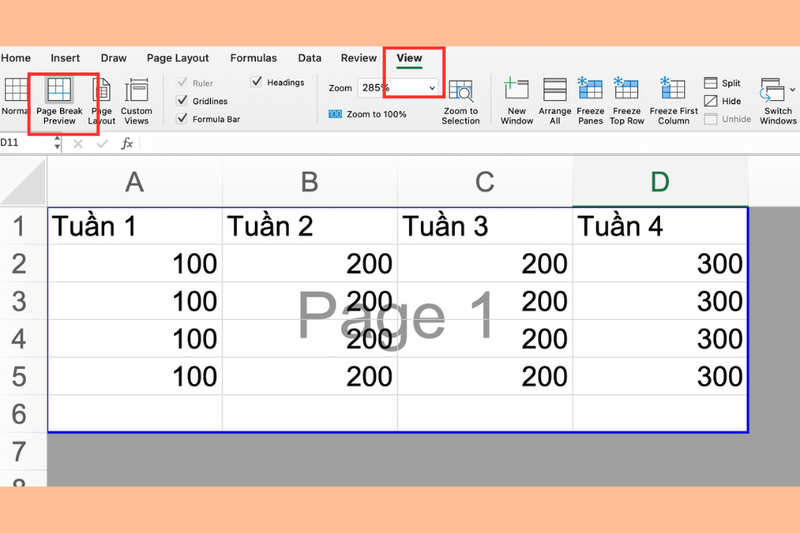
Task: Click cell D5 with value 300
Action: tap(660, 376)
